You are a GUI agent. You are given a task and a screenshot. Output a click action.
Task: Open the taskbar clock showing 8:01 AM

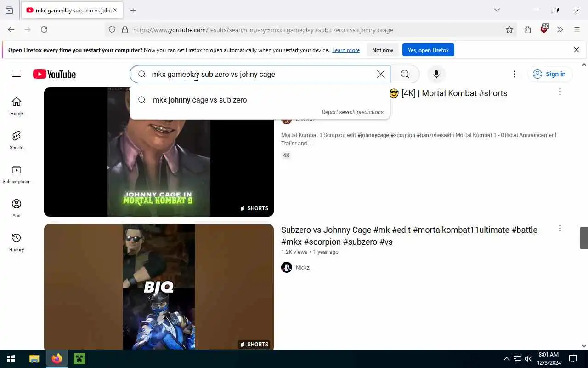[x=549, y=359]
